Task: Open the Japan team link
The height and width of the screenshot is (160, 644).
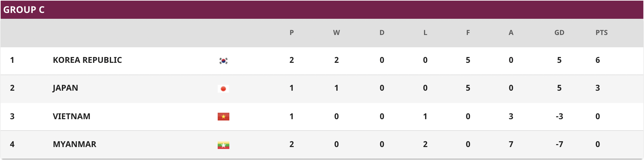Action: click(x=65, y=88)
